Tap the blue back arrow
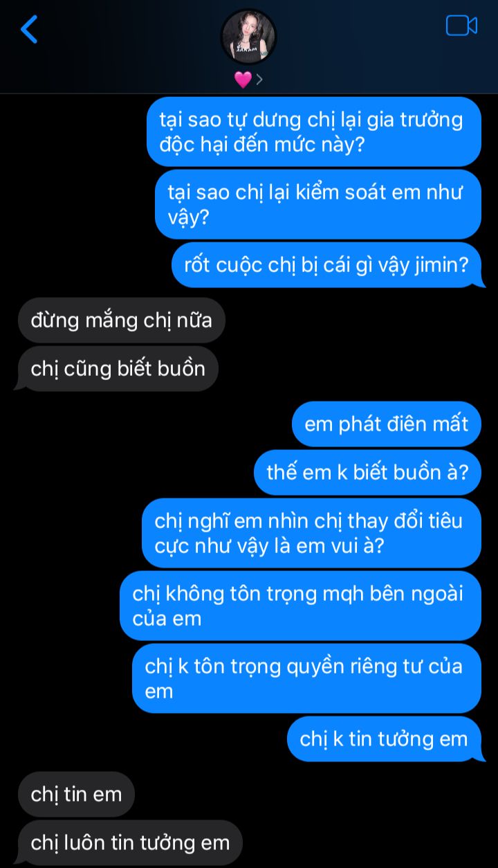498x868 pixels. pos(29,29)
